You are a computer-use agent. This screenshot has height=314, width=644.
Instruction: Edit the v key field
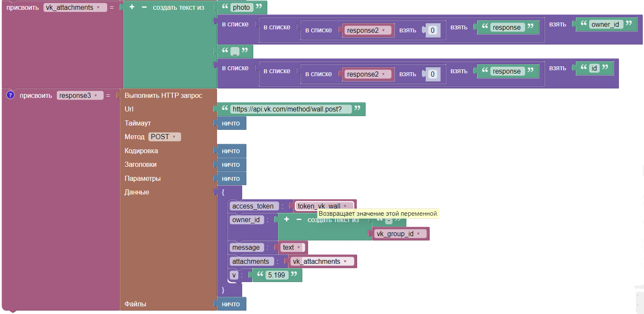[x=234, y=275]
